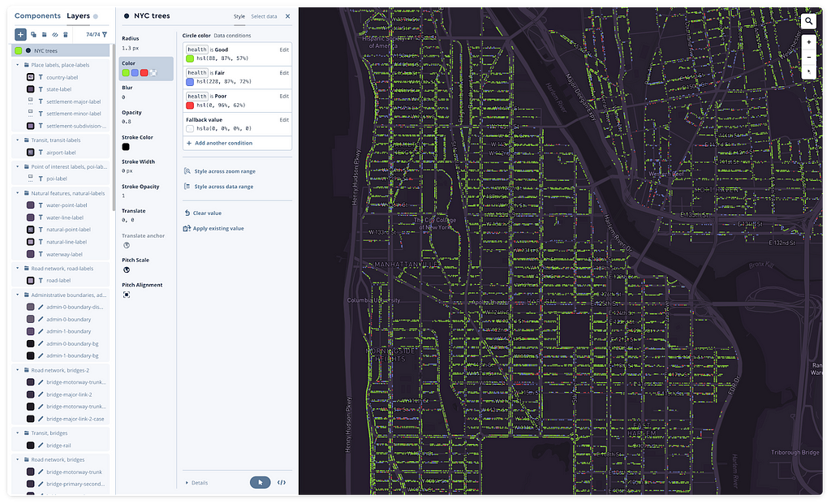Click text icon of country-label layer
831x504 pixels.
coord(41,77)
